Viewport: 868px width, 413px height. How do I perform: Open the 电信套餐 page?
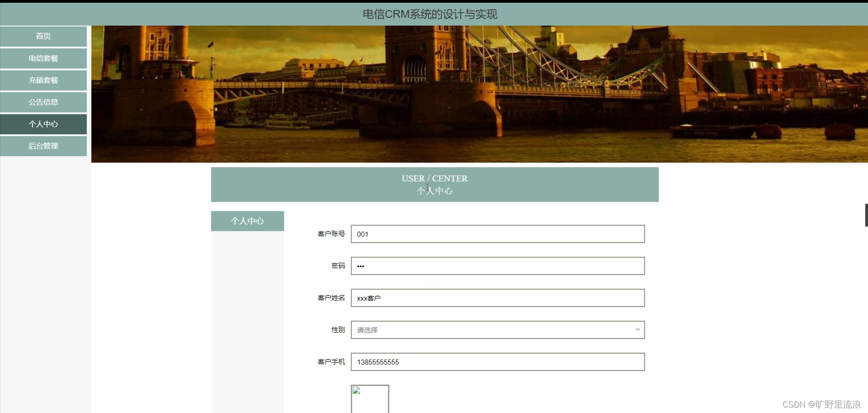click(43, 58)
